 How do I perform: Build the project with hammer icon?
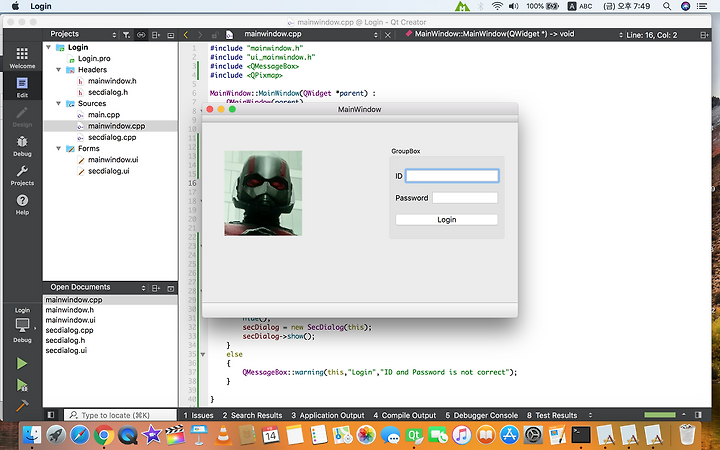click(22, 405)
